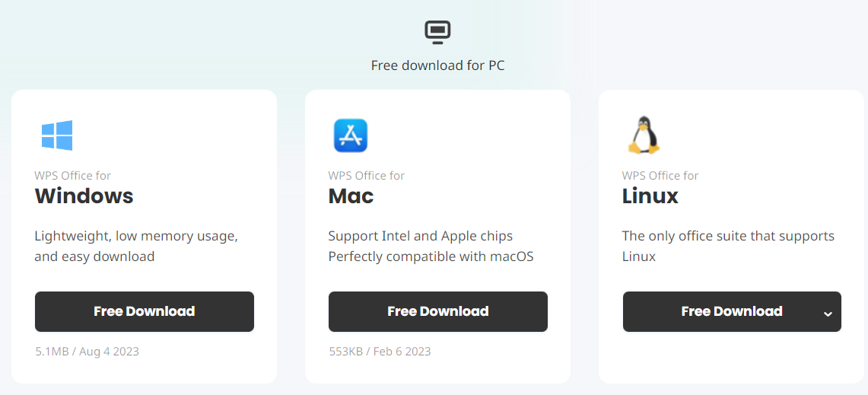Click the blue Windows logo icon
This screenshot has width=868, height=395.
56,135
